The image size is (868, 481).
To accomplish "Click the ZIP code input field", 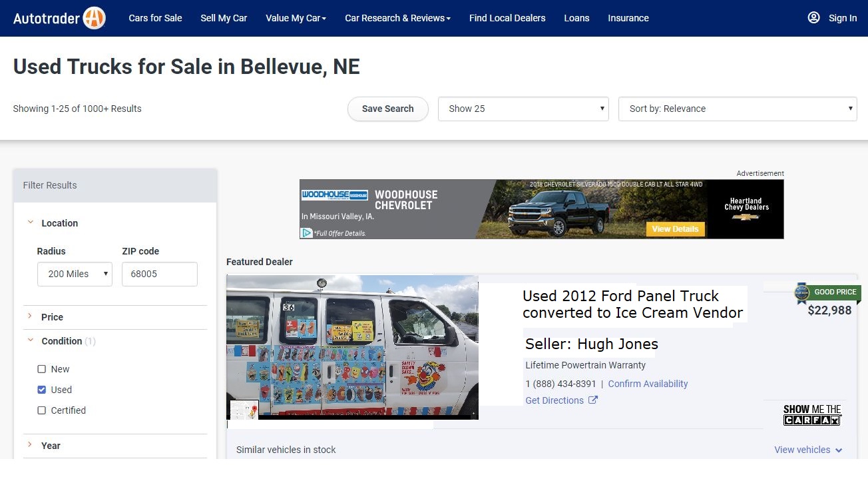I will pyautogui.click(x=160, y=274).
